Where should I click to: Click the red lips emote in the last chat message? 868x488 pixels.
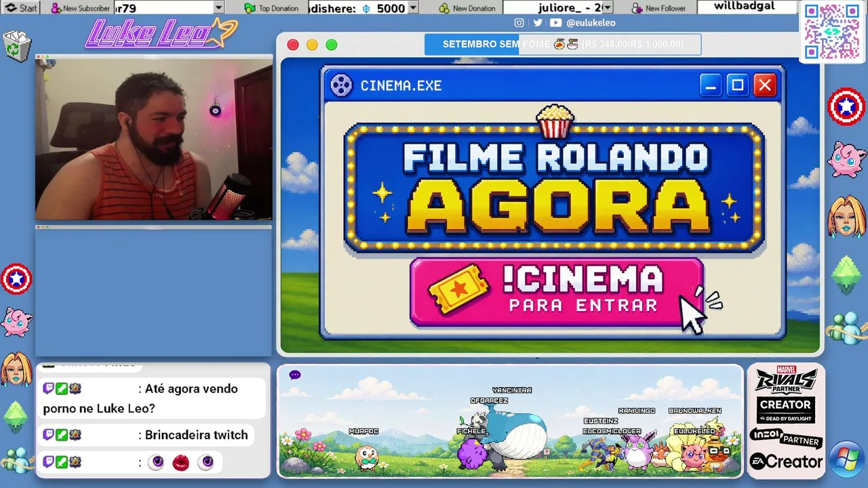click(180, 463)
